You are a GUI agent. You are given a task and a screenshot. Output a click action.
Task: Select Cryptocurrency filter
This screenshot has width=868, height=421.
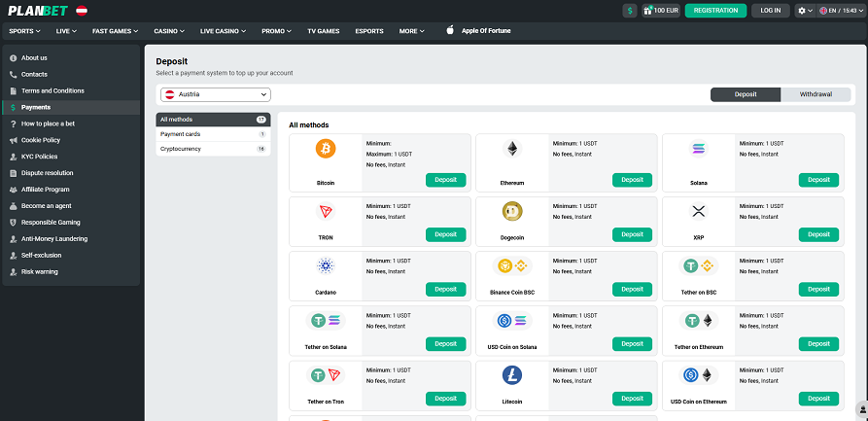(x=213, y=149)
